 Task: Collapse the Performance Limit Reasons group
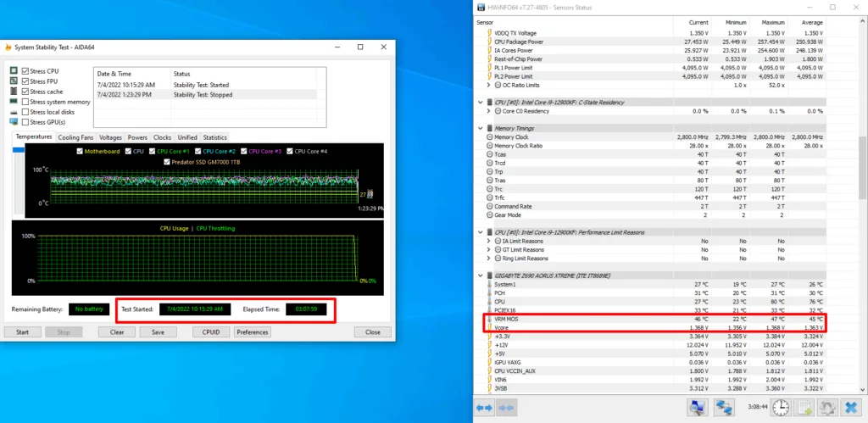tap(480, 232)
